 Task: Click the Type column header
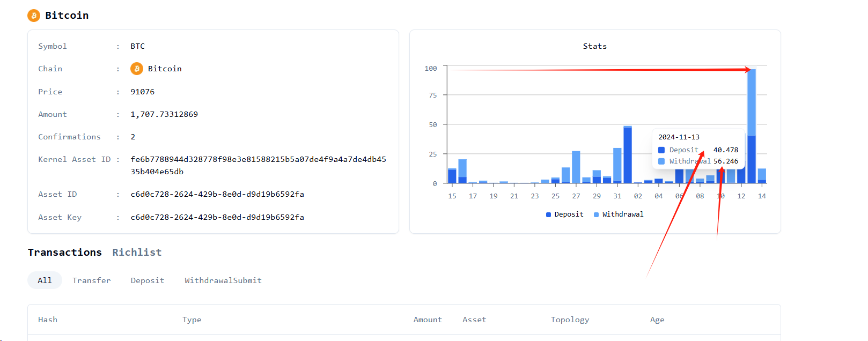(x=192, y=320)
